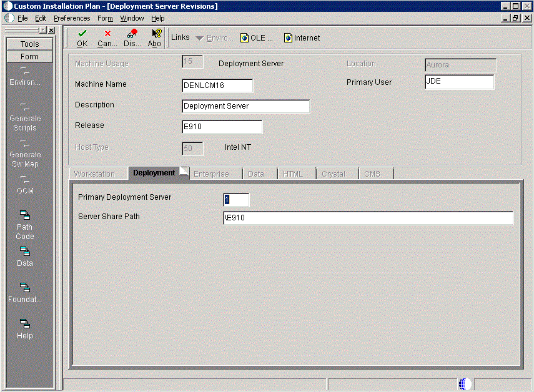Click the Primary User field
Viewport: 534px width, 392px height.
460,82
